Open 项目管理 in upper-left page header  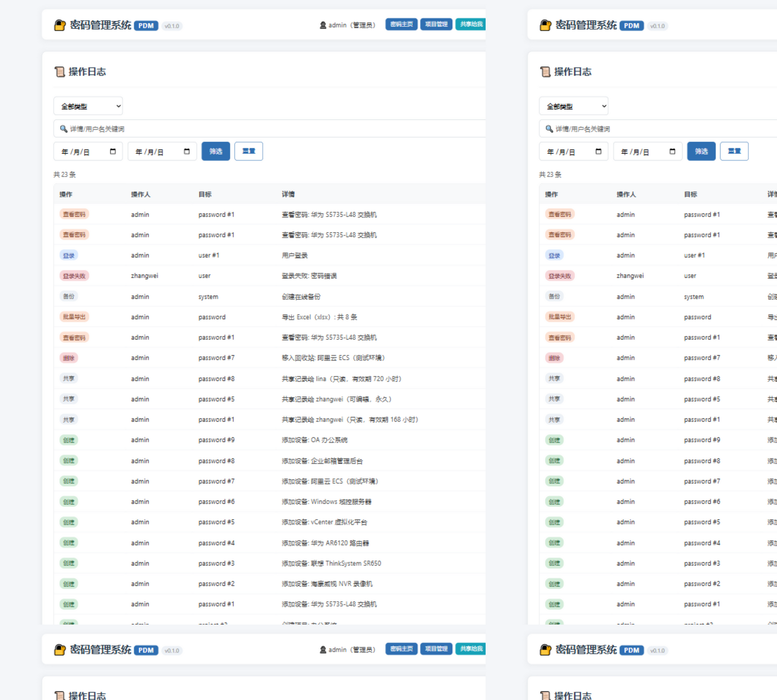(436, 25)
